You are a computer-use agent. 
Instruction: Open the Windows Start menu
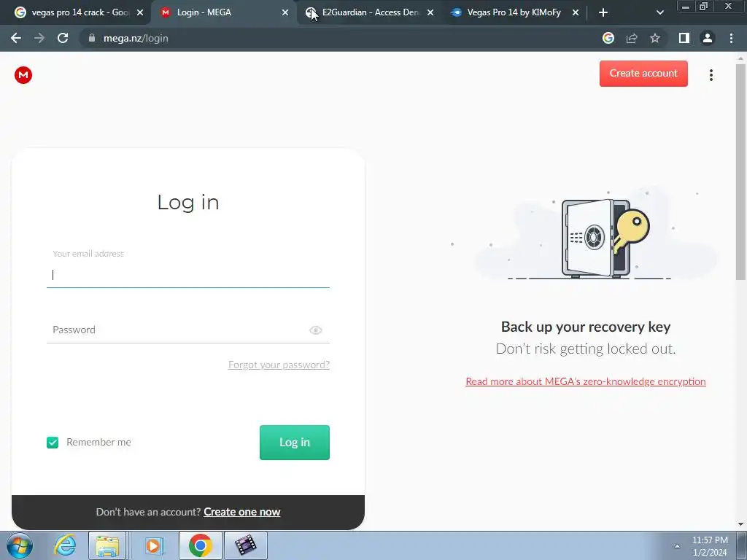coord(20,545)
